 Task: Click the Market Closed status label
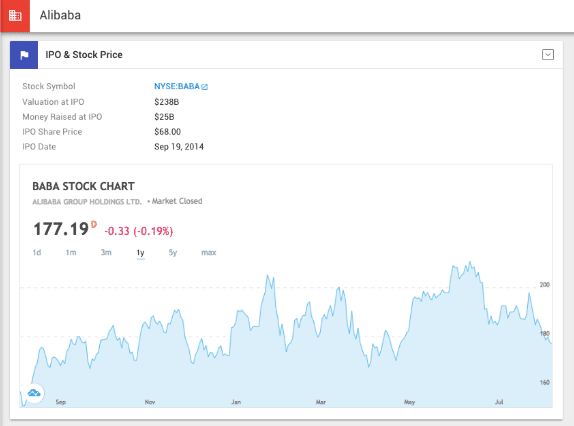177,201
